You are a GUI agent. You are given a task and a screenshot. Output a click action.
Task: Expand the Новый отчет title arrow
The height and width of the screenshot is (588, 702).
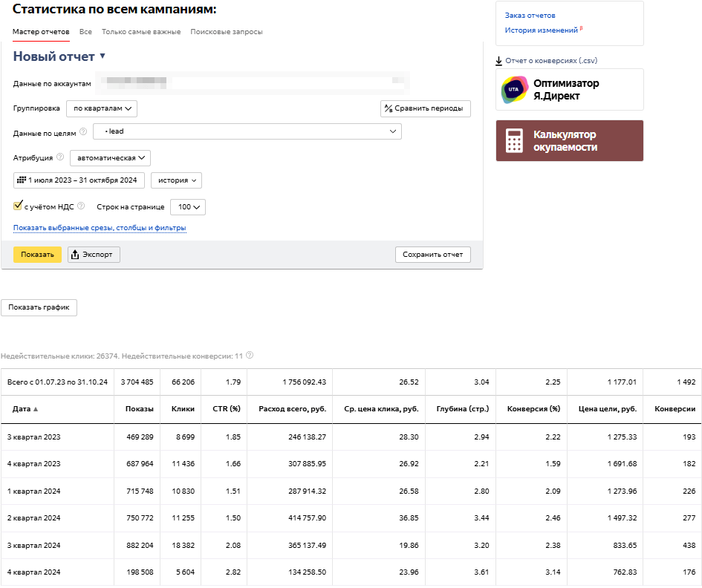point(103,56)
